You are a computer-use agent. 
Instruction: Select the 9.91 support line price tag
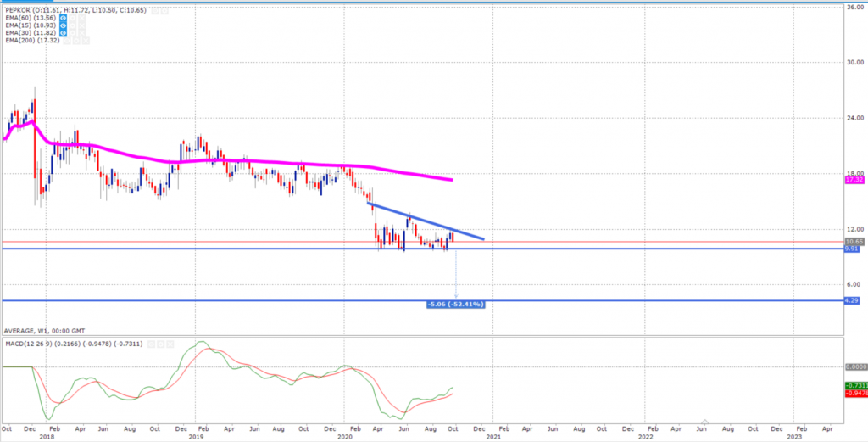(x=851, y=249)
